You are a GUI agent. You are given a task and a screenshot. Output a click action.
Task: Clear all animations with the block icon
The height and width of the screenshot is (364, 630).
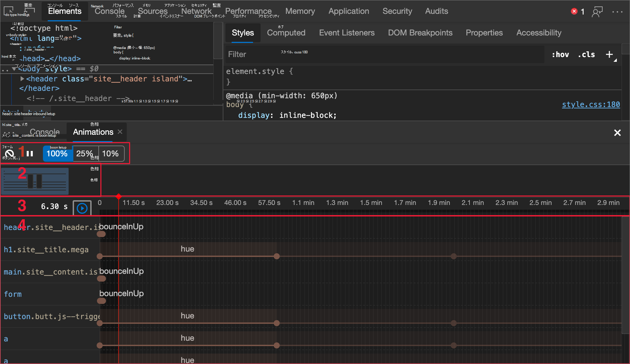point(9,154)
